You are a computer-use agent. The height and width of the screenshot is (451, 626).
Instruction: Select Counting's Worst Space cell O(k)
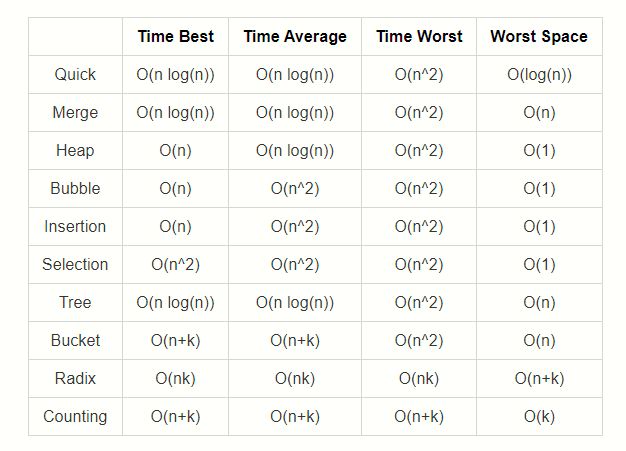[x=539, y=417]
